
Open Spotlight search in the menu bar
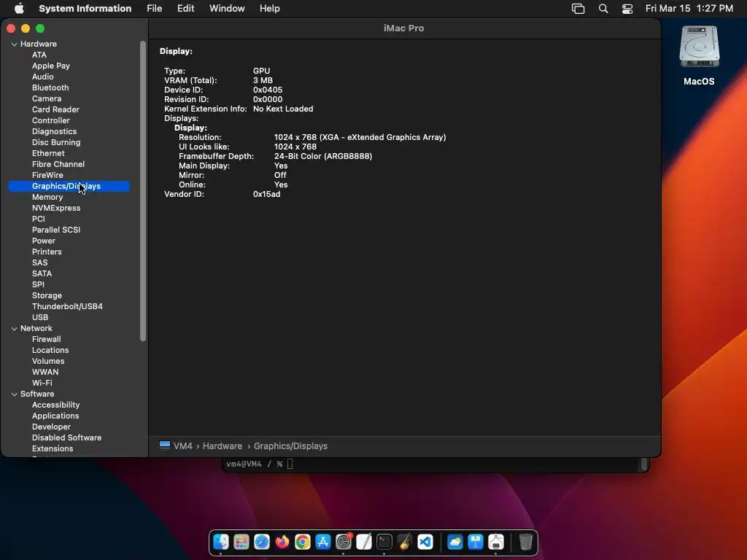coord(603,9)
